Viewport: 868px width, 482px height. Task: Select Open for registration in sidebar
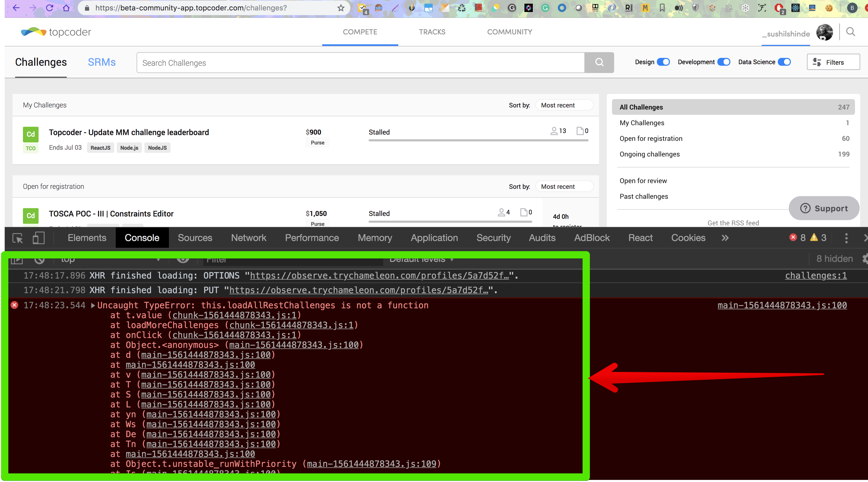[733, 138]
